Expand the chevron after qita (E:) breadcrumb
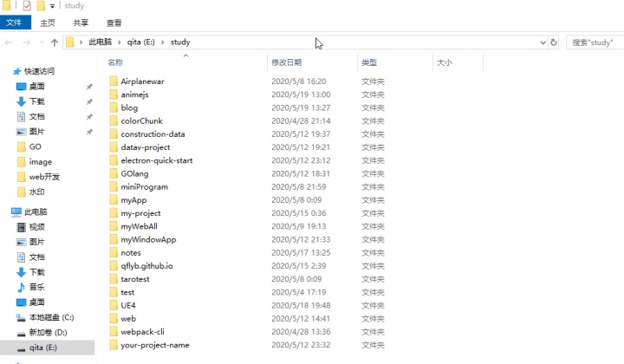This screenshot has height=364, width=624. point(162,42)
